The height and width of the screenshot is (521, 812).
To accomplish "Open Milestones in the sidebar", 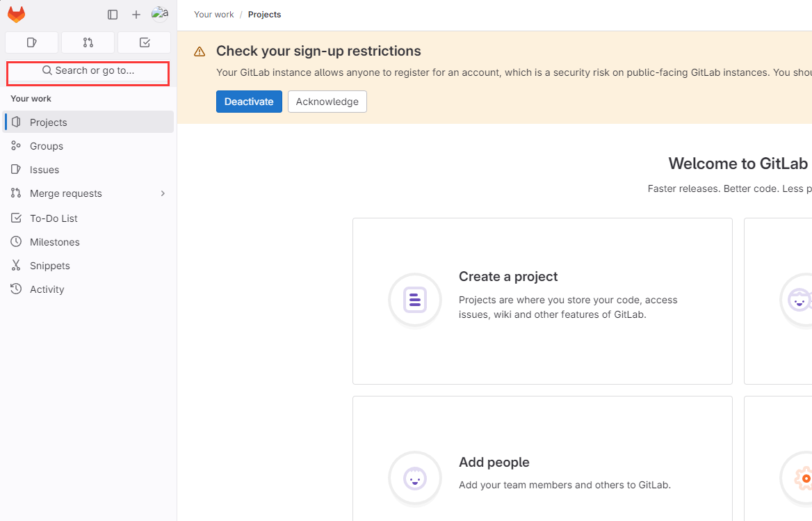I will pos(88,242).
